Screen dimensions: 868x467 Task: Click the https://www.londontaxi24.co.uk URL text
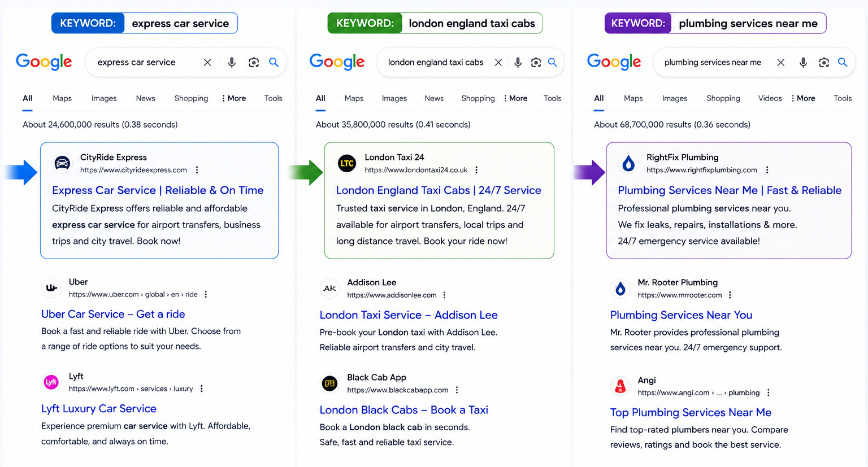(x=416, y=170)
